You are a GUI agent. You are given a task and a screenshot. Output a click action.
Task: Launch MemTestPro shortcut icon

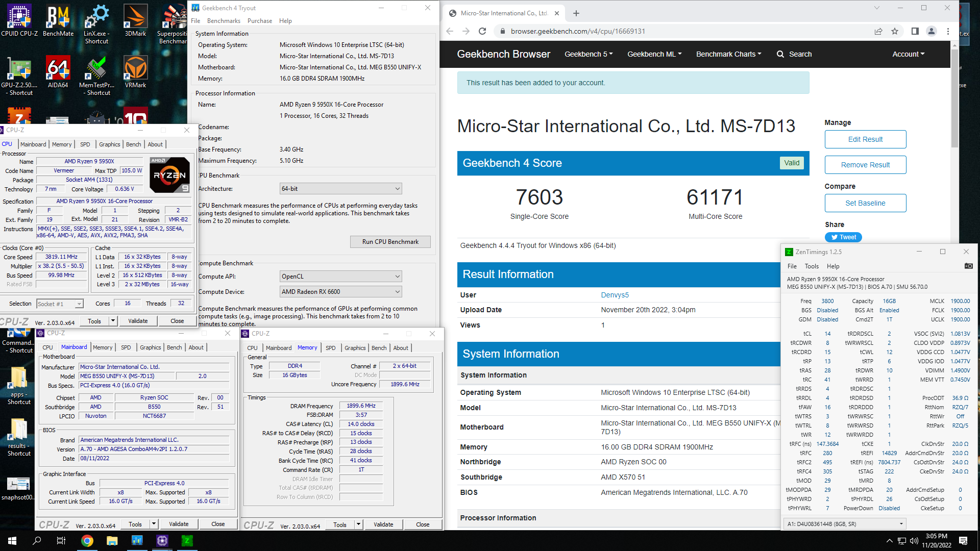pos(96,76)
